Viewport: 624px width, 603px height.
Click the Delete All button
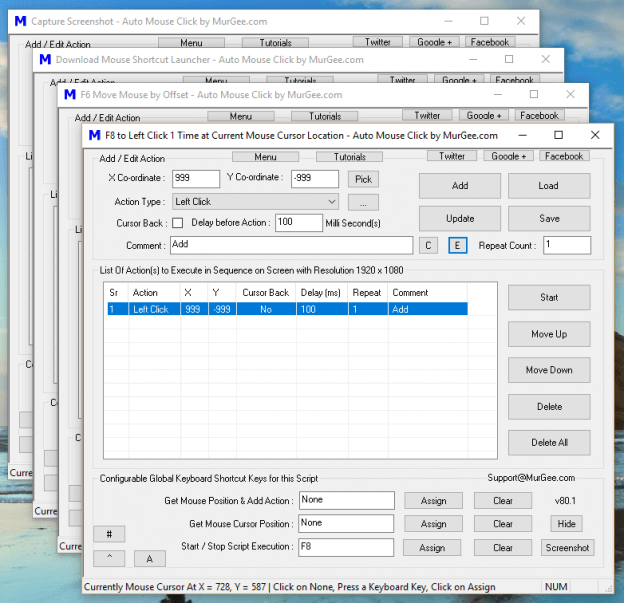click(x=549, y=443)
